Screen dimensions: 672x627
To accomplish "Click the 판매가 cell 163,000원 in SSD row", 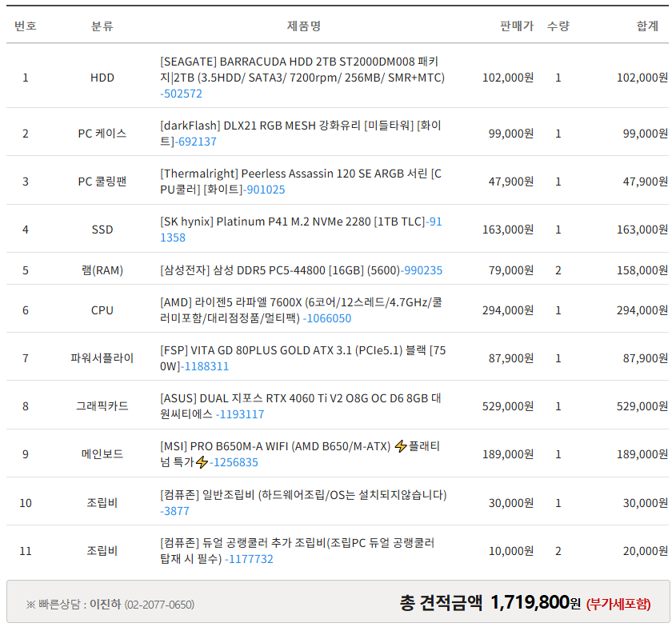I will click(508, 230).
